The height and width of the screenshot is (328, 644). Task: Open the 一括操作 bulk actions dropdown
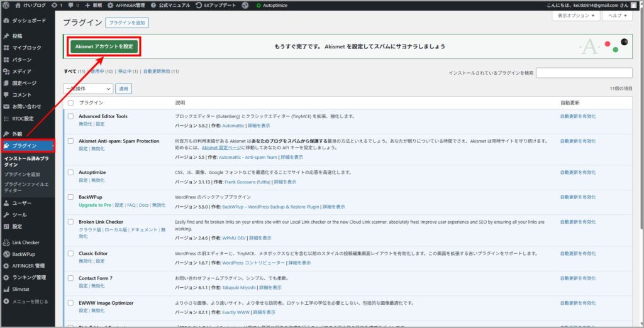pyautogui.click(x=88, y=89)
